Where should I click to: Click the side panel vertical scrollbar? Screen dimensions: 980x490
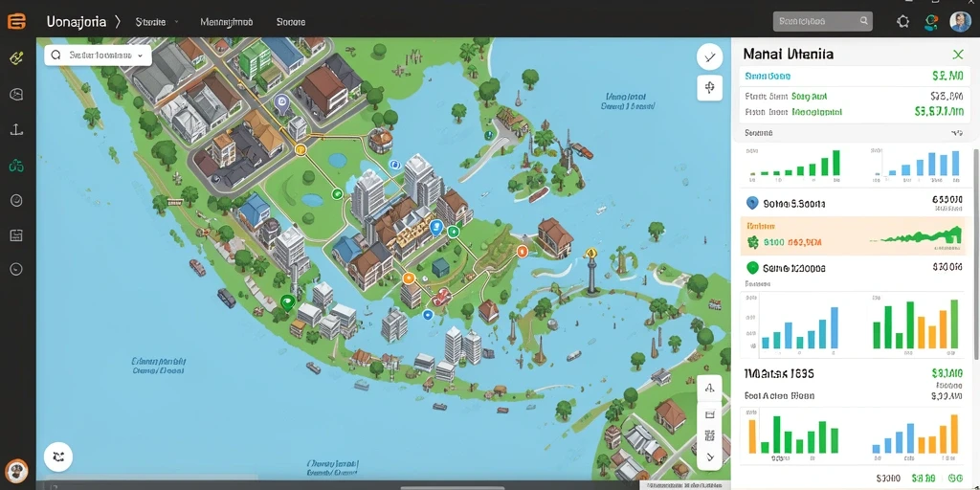[976, 253]
